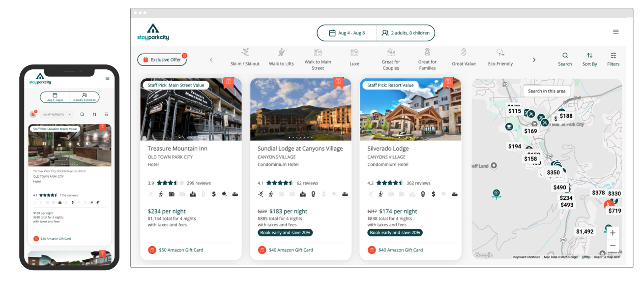Click the sort arrows icon on the phone
Screen dimensions: 644x281
tap(94, 114)
